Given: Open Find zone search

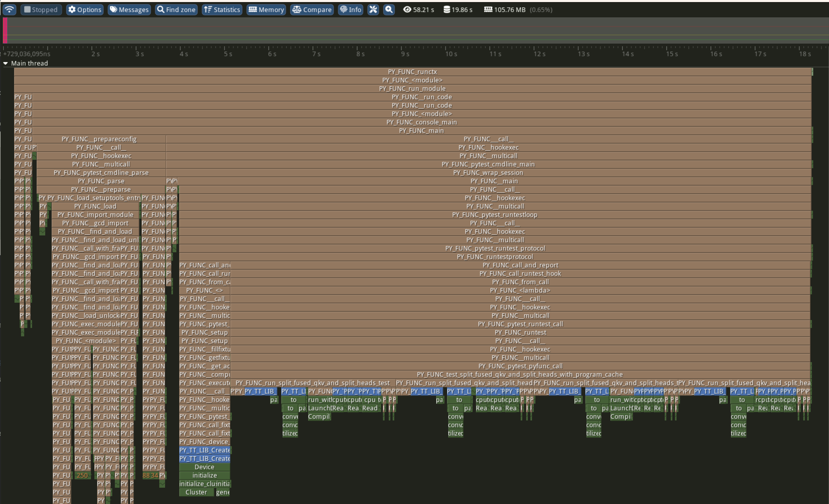Looking at the screenshot, I should pyautogui.click(x=176, y=9).
